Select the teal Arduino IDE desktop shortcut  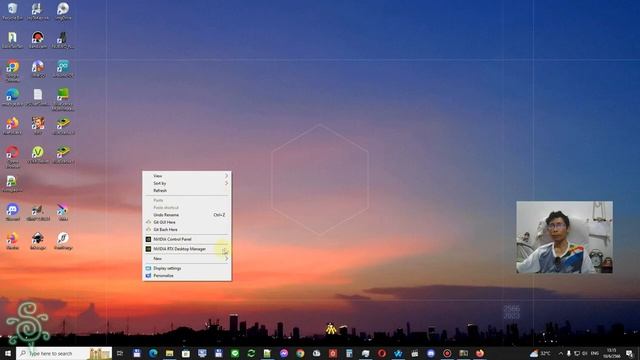[63, 69]
